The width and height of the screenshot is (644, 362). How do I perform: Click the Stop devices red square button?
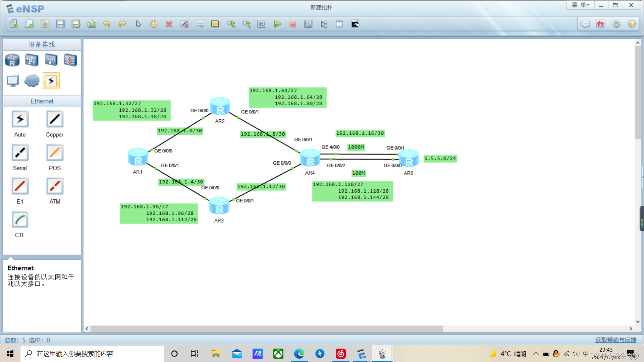[292, 24]
